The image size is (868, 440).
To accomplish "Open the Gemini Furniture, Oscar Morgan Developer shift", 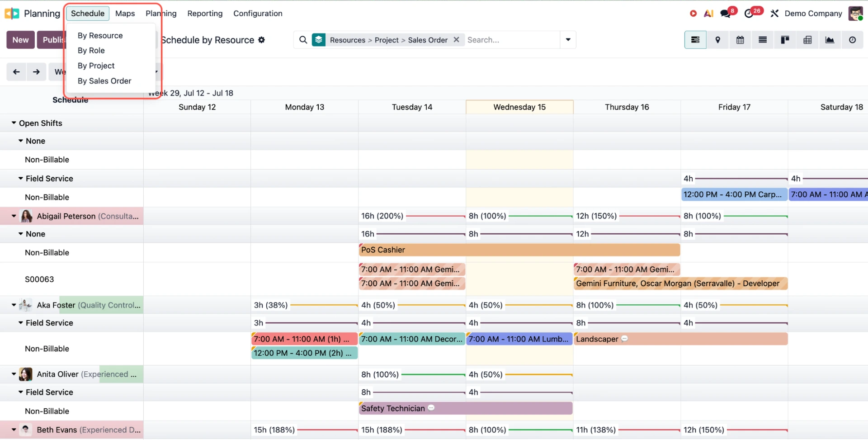I will (681, 284).
